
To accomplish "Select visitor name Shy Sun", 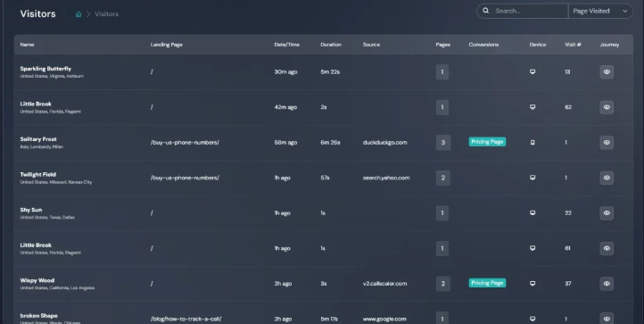I will click(x=31, y=210).
